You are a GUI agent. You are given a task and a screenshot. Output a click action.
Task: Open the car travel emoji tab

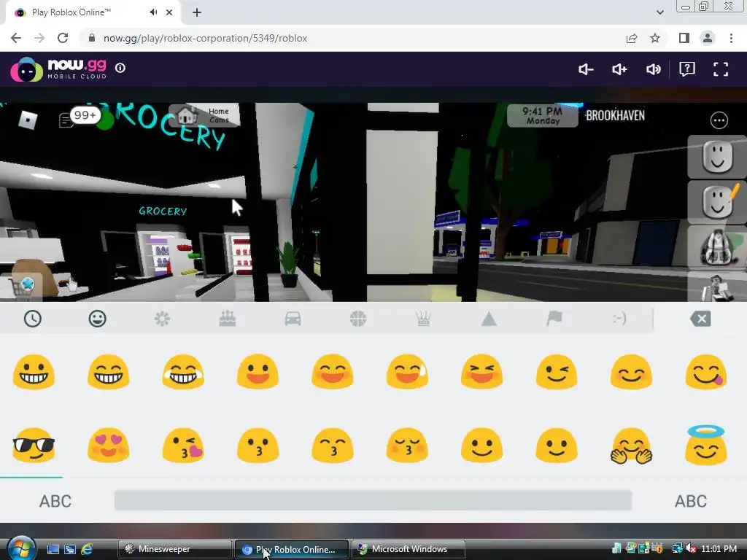tap(293, 319)
